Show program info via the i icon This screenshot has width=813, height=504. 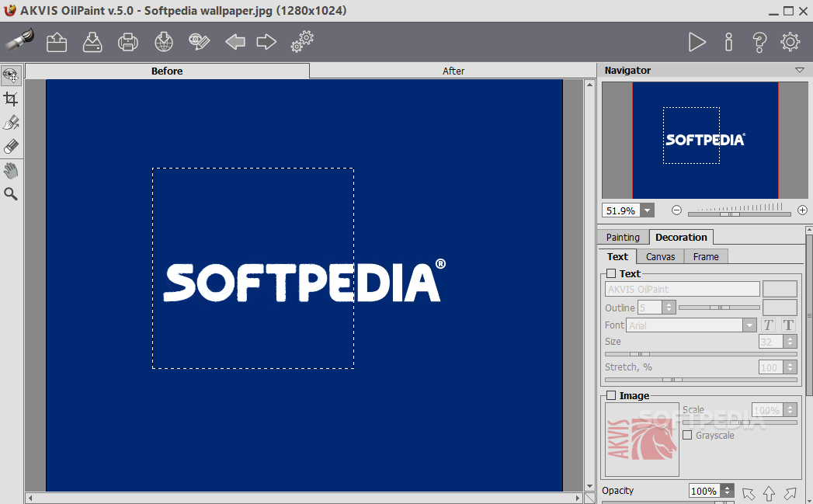click(728, 42)
